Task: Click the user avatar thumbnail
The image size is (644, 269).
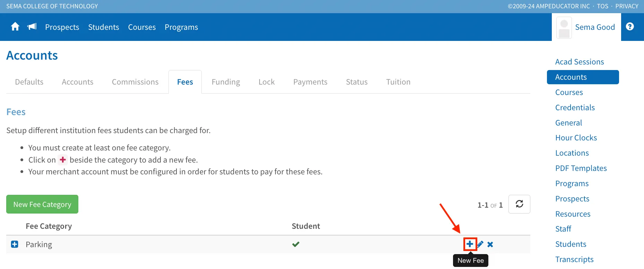Action: pos(564,28)
